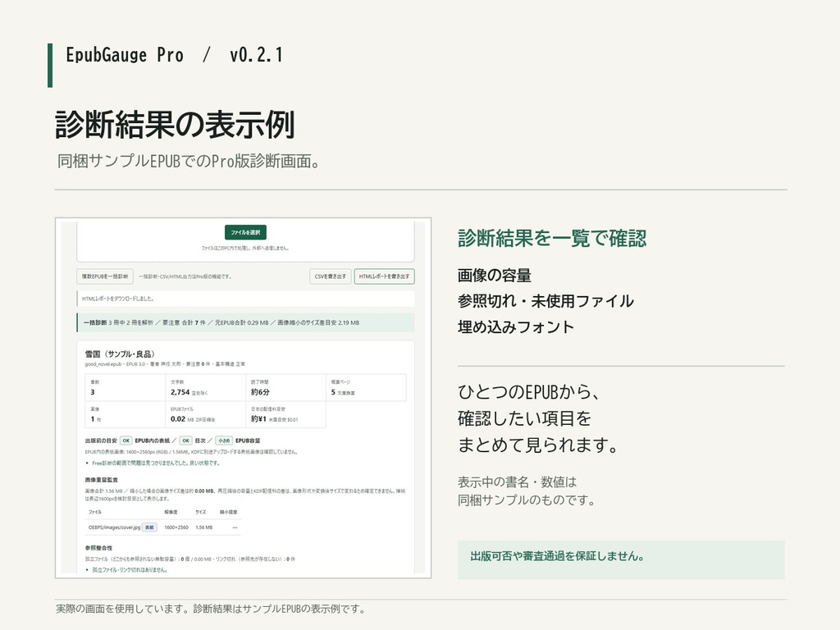Viewport: 840px width, 630px height.
Task: Click the 小さめ badge before EPUB容量
Action: click(x=224, y=441)
